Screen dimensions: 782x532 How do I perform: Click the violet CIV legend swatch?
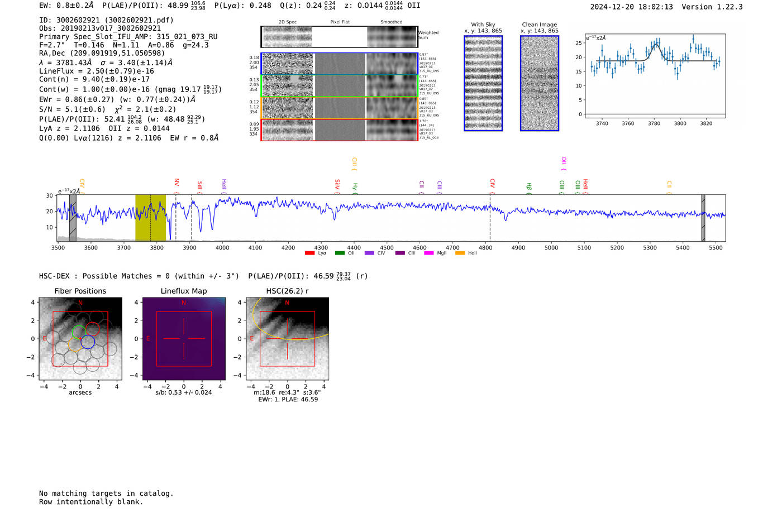[369, 253]
